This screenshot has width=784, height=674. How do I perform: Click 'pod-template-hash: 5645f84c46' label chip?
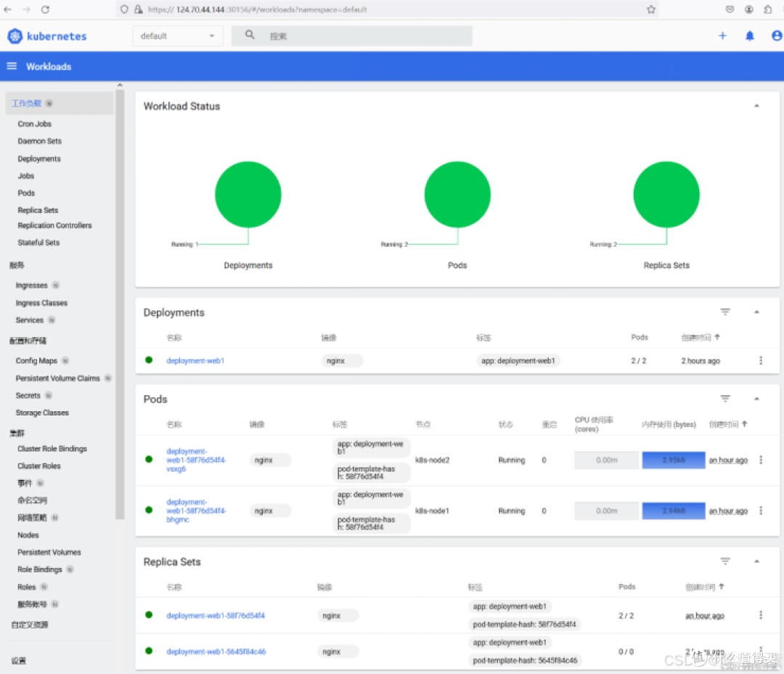pyautogui.click(x=525, y=660)
